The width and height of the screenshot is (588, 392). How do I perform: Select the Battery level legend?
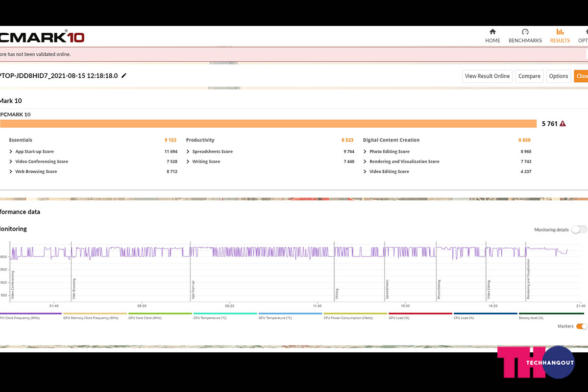pos(551,316)
